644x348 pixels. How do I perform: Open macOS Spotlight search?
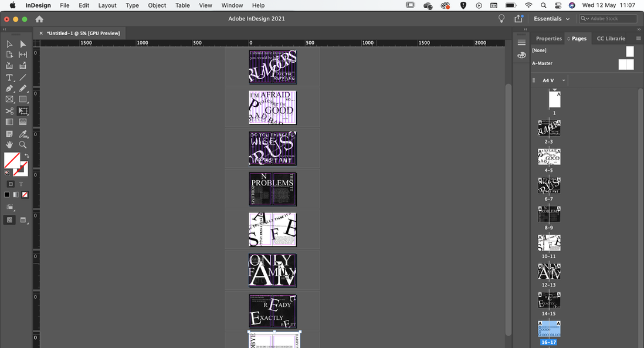543,5
